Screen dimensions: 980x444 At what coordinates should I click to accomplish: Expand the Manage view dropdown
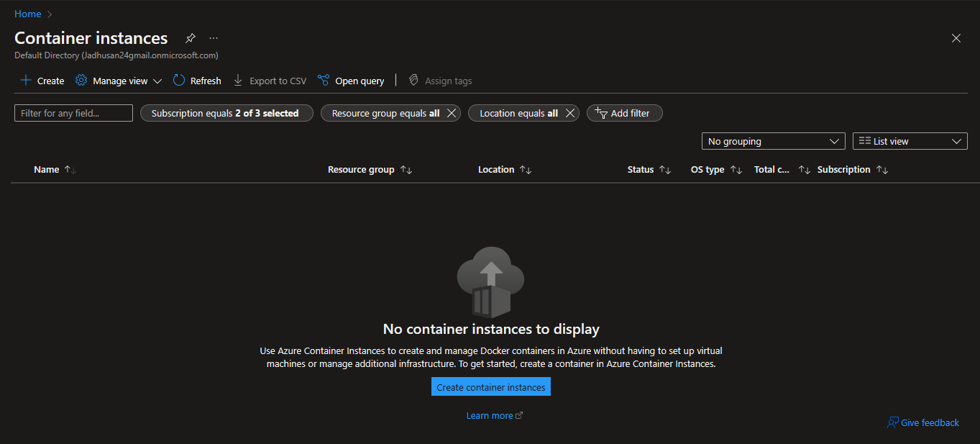pyautogui.click(x=157, y=81)
